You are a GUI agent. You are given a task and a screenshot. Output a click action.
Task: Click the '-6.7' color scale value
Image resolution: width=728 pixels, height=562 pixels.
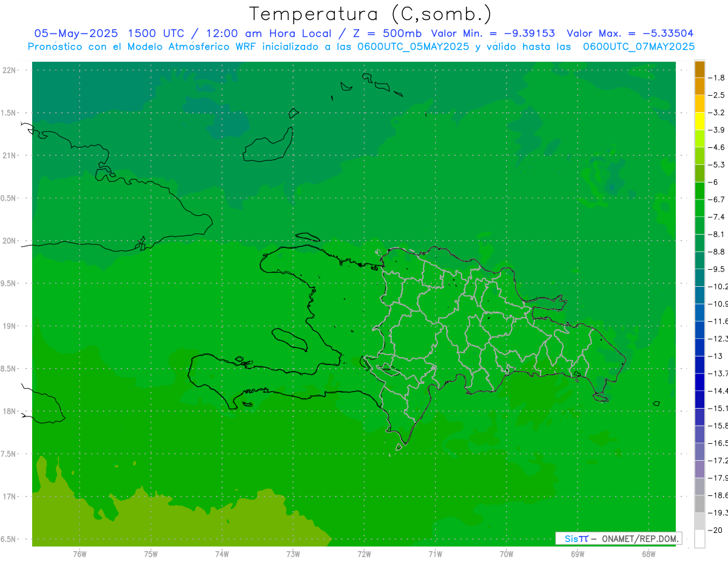click(717, 199)
